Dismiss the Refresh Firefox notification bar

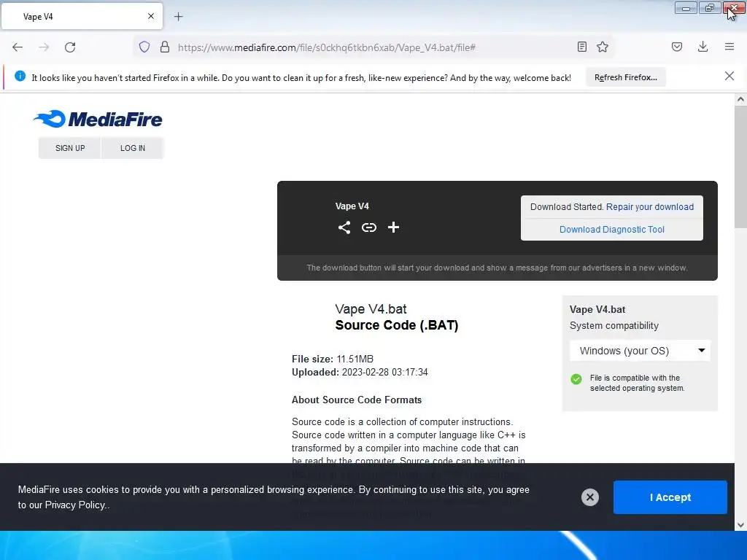tap(729, 76)
